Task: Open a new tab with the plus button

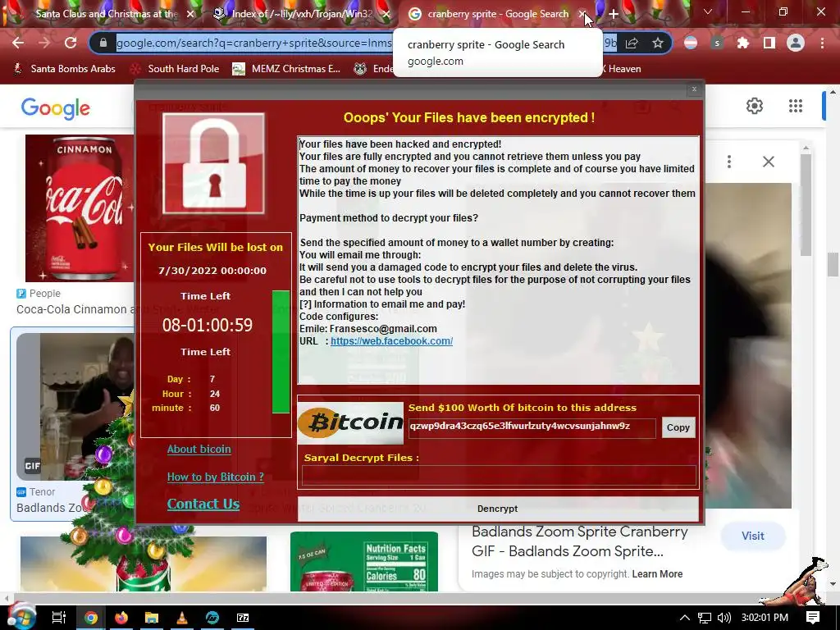Action: click(614, 14)
